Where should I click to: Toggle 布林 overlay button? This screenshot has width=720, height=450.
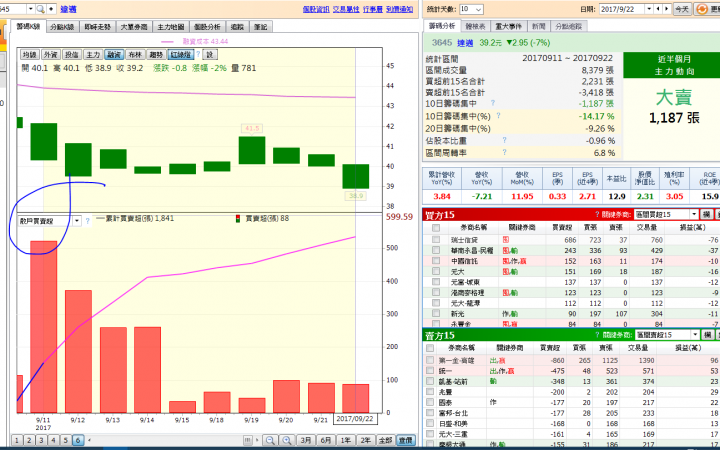(135, 55)
